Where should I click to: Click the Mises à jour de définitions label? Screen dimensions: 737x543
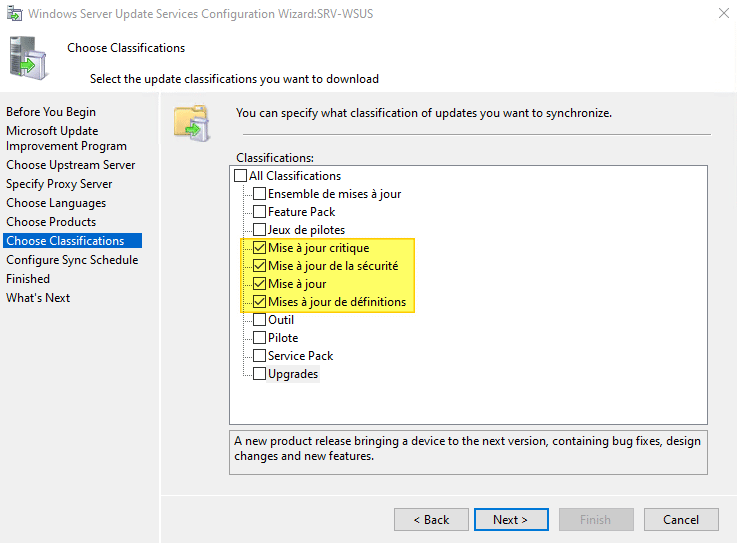(337, 302)
